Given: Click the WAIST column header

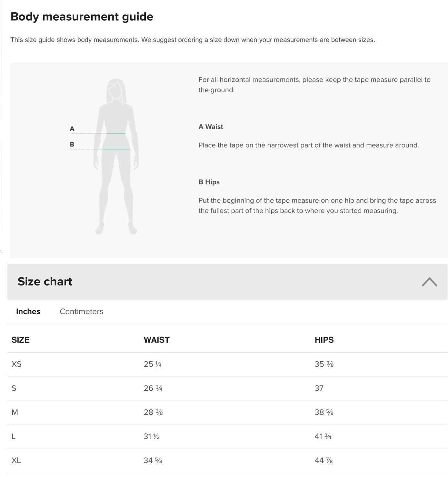Looking at the screenshot, I should (156, 340).
